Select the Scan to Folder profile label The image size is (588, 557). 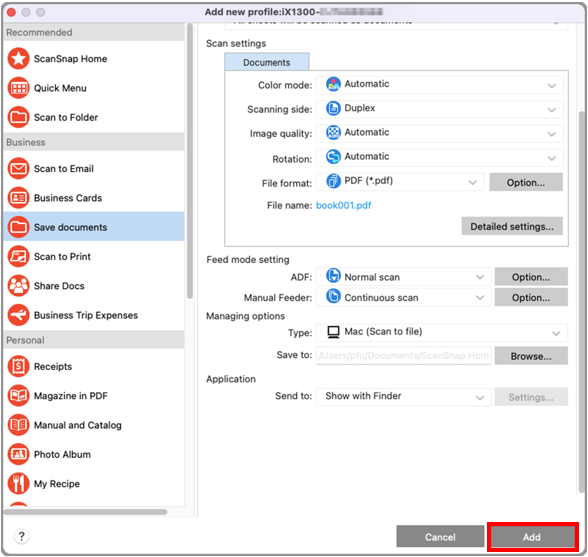66,117
